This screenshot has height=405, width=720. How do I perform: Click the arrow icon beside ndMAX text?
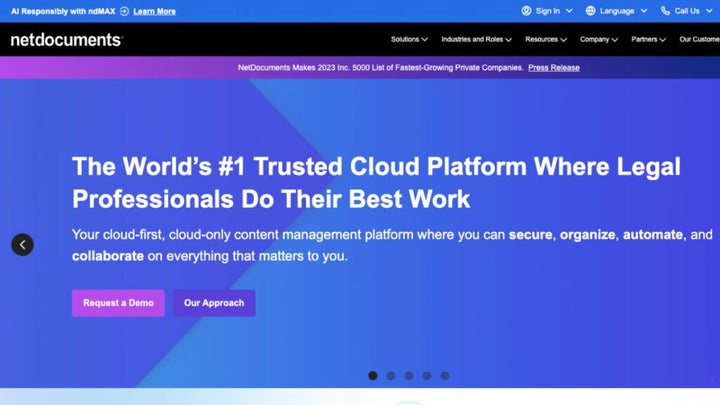[x=123, y=11]
